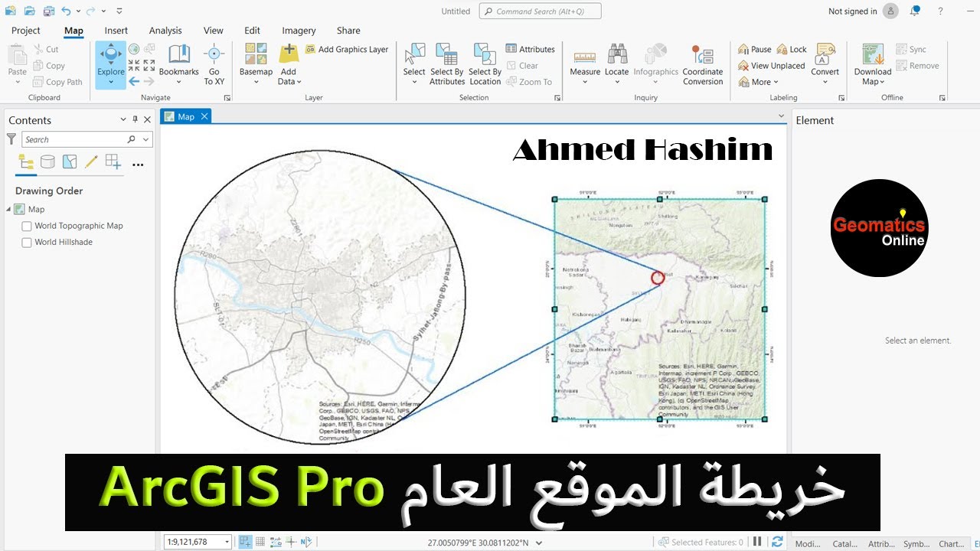Open the map scale dropdown 1:9,121,678

pyautogui.click(x=227, y=542)
